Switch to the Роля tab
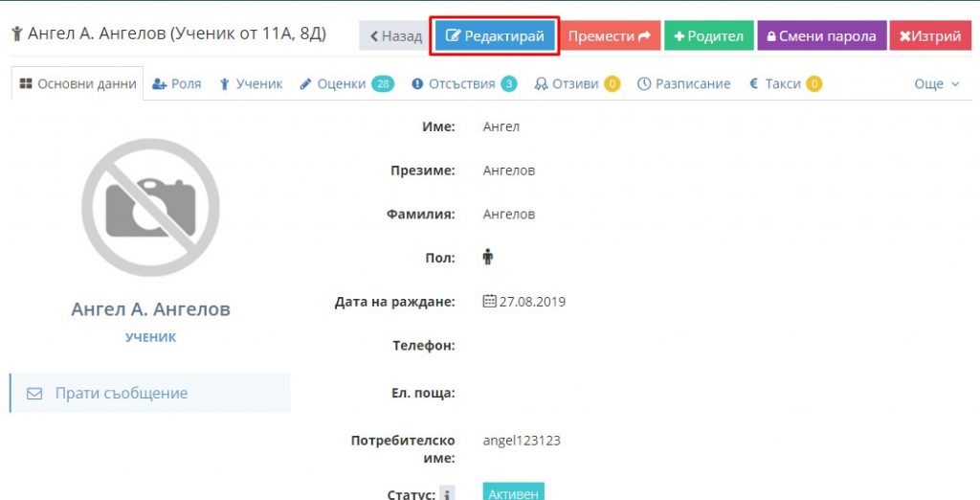Screen dimensions: 980x500 pos(177,84)
